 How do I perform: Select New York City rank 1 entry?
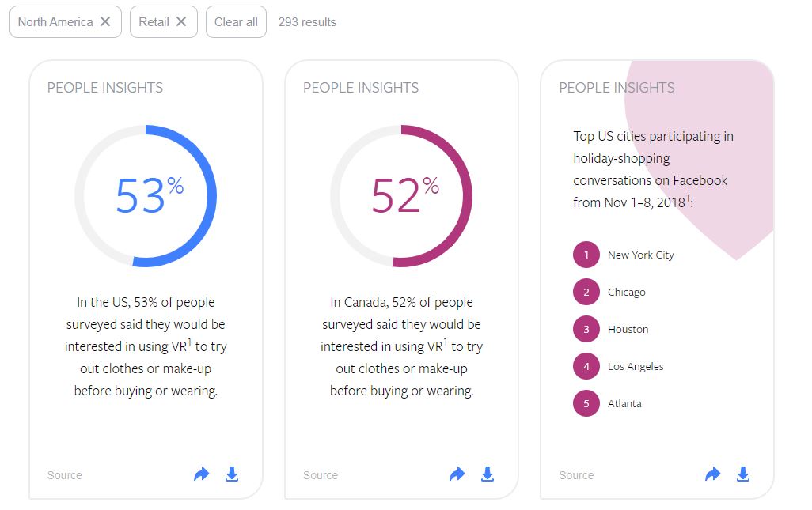pyautogui.click(x=624, y=255)
